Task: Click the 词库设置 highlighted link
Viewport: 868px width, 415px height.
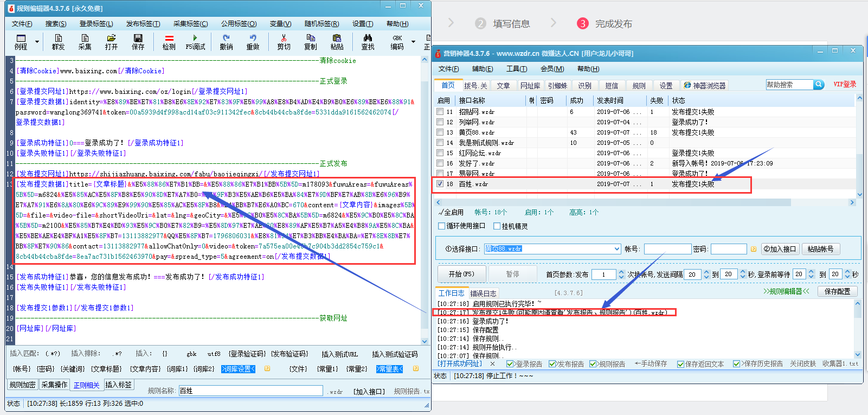Action: coord(238,369)
